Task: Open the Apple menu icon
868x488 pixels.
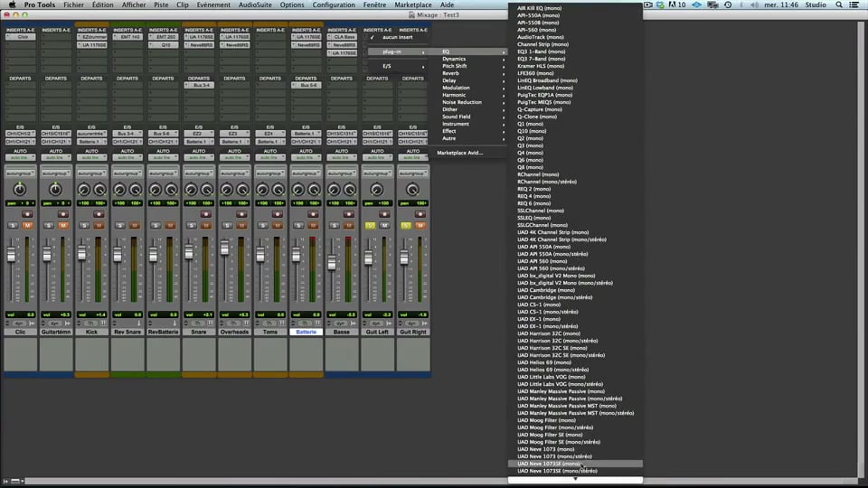Action: point(12,5)
